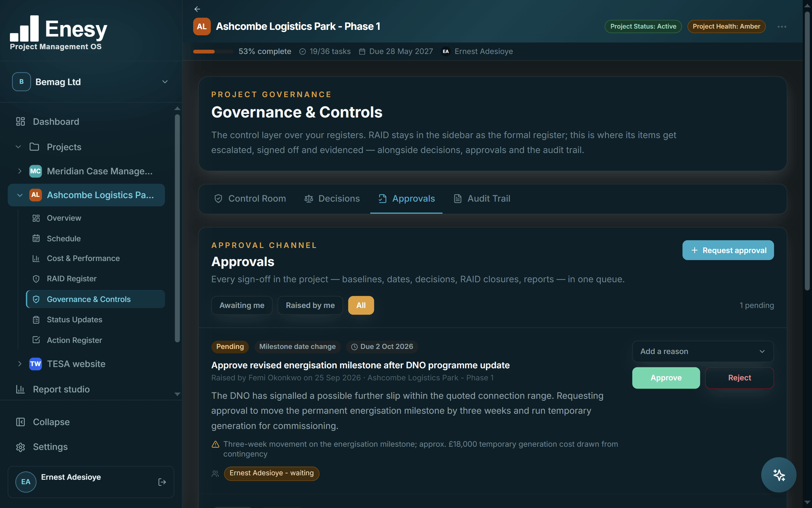
Task: Click the AL project avatar in header
Action: click(202, 27)
